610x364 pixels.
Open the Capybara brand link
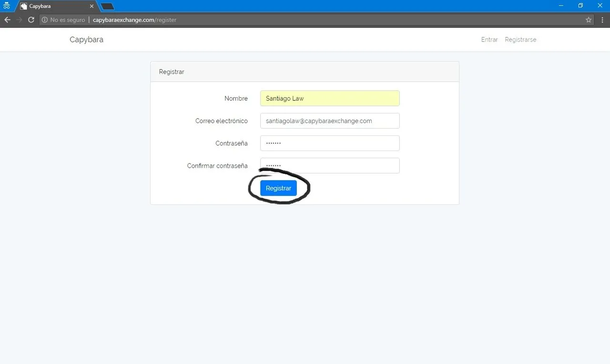pyautogui.click(x=86, y=40)
